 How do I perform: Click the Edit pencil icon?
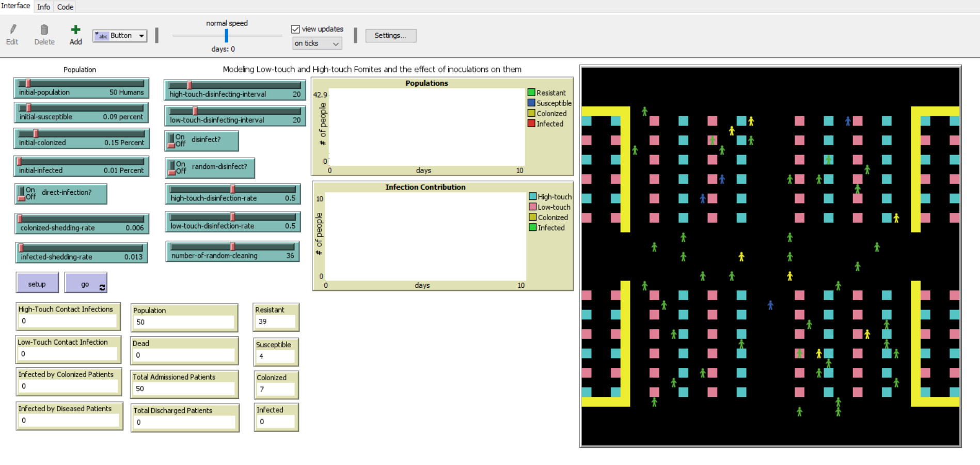[x=13, y=29]
